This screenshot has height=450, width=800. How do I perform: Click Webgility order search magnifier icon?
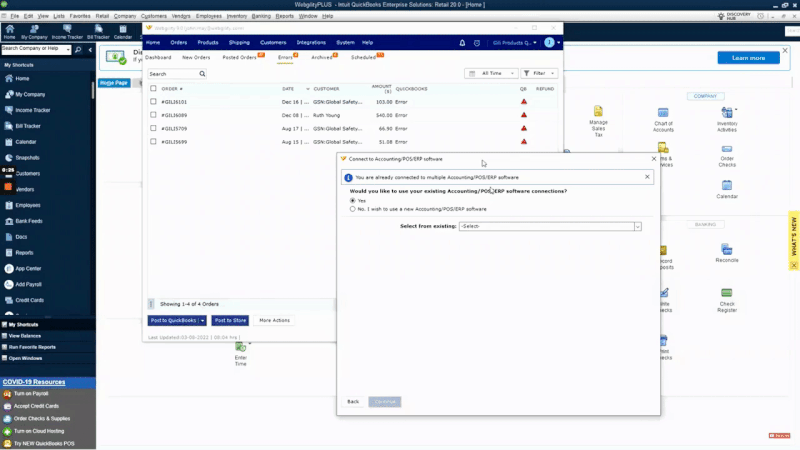[202, 74]
